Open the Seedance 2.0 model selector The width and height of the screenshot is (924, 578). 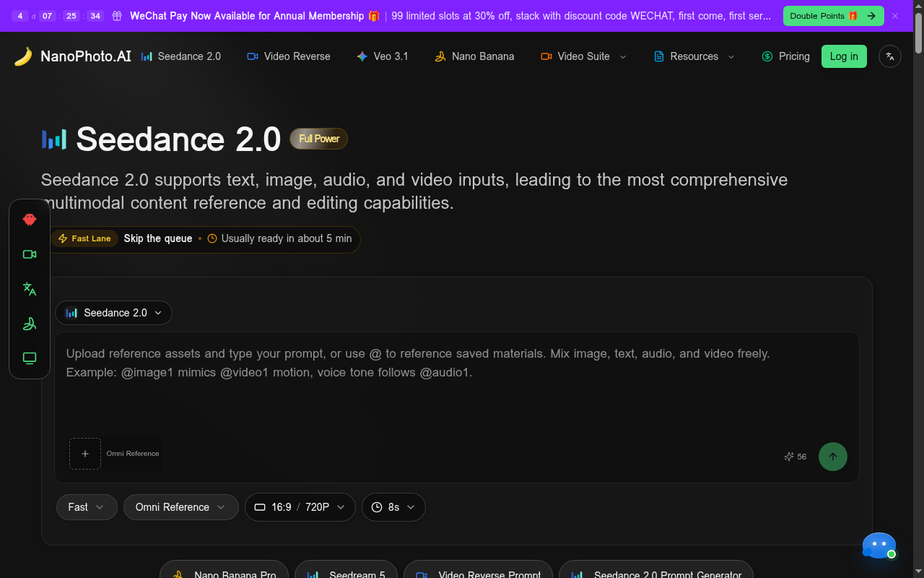pyautogui.click(x=113, y=313)
